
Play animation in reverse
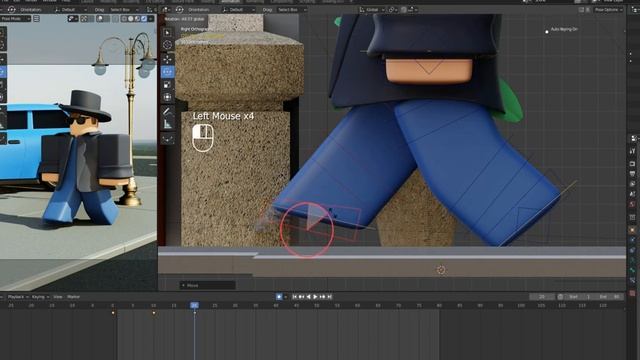(308, 297)
